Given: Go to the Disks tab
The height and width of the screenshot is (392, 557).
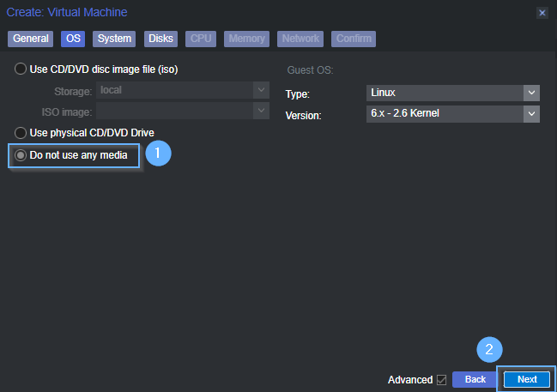Looking at the screenshot, I should [160, 39].
